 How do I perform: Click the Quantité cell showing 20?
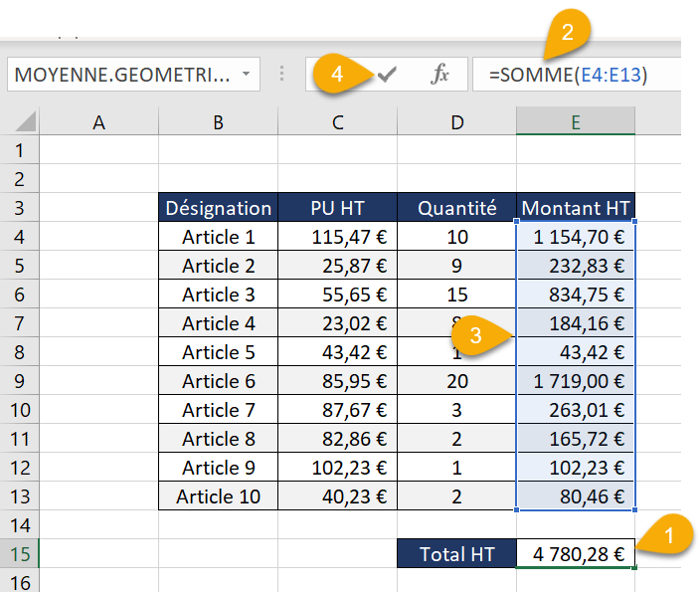456,381
